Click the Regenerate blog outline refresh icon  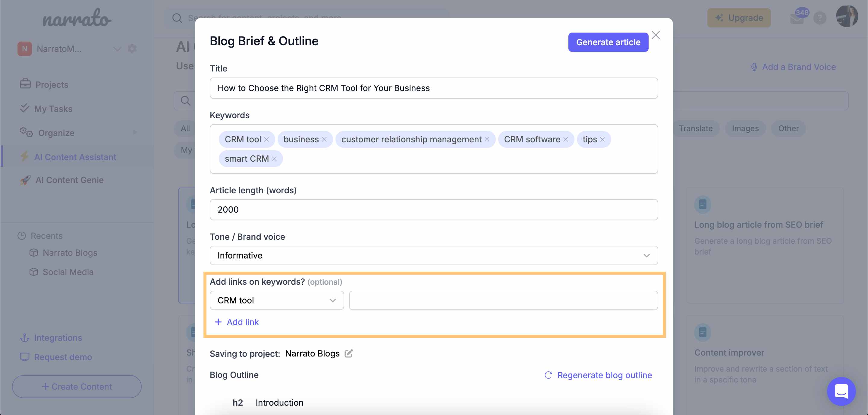click(548, 375)
